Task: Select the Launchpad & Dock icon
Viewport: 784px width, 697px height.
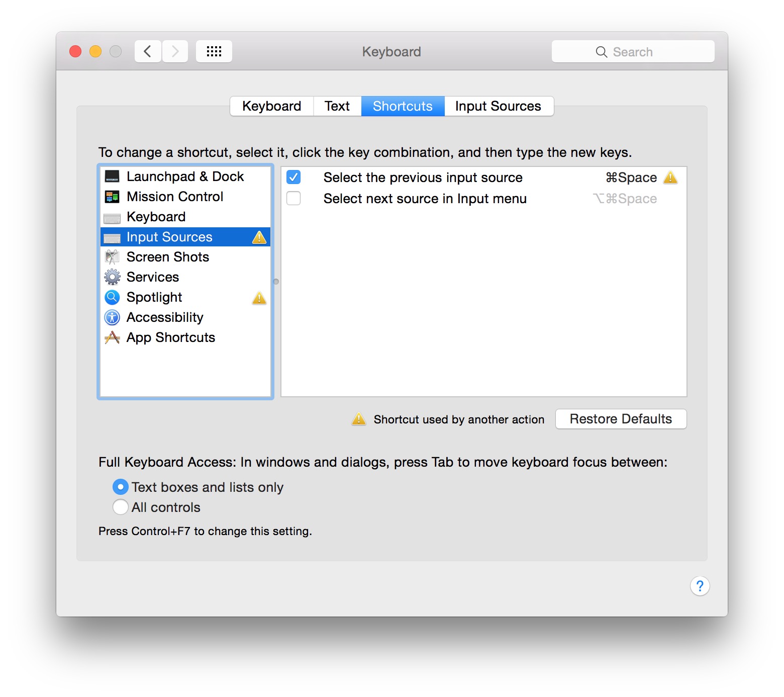Action: pos(112,177)
